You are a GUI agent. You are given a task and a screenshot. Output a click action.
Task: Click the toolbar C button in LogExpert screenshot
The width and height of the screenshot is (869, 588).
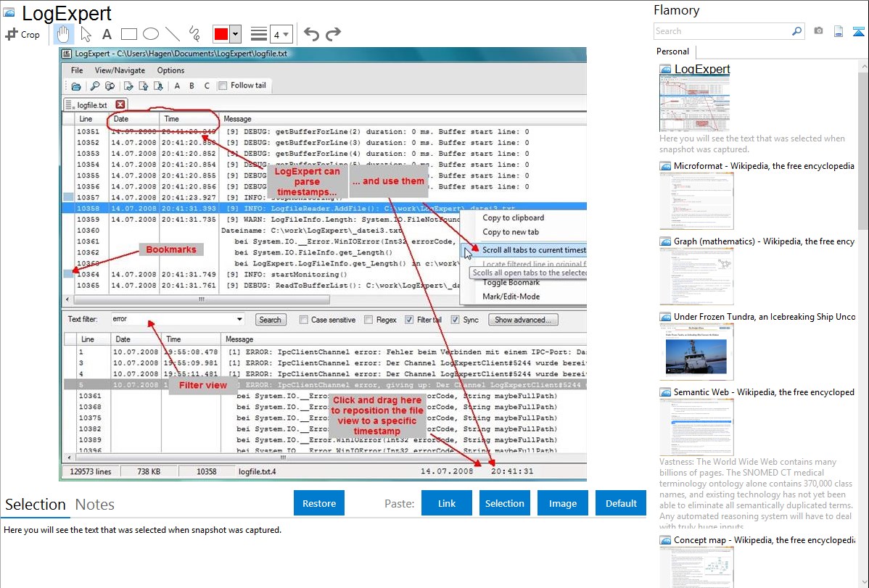207,86
